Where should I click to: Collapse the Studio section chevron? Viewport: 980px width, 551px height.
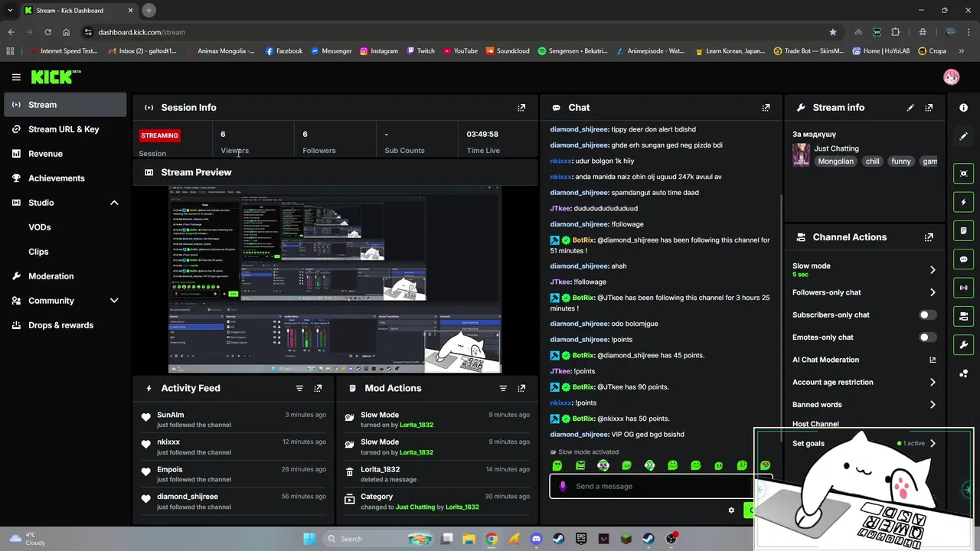114,203
